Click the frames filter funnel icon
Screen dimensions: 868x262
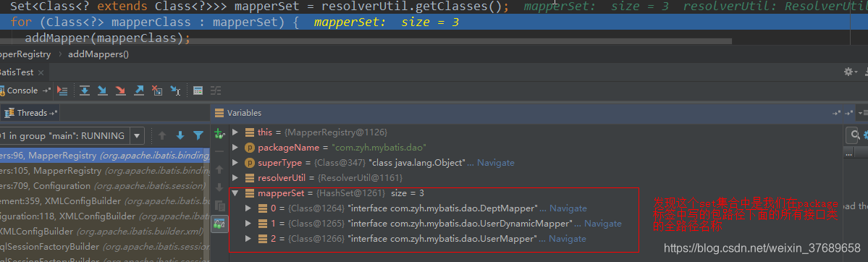(x=198, y=135)
